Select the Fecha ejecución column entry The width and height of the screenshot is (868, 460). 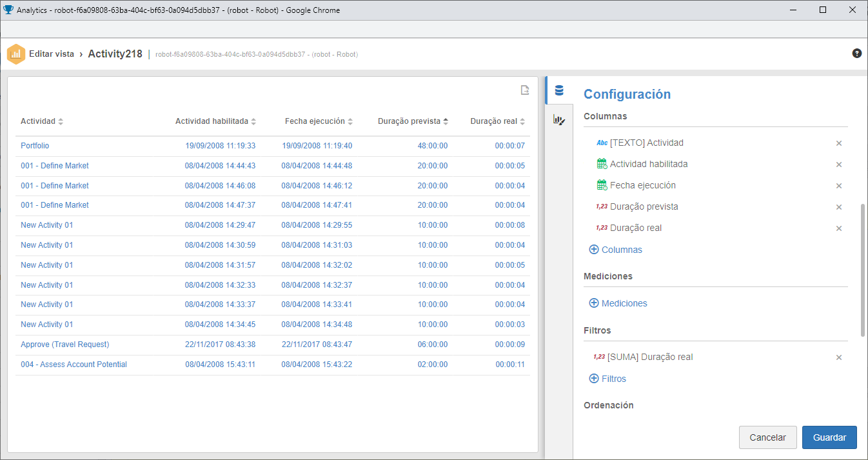click(x=643, y=185)
